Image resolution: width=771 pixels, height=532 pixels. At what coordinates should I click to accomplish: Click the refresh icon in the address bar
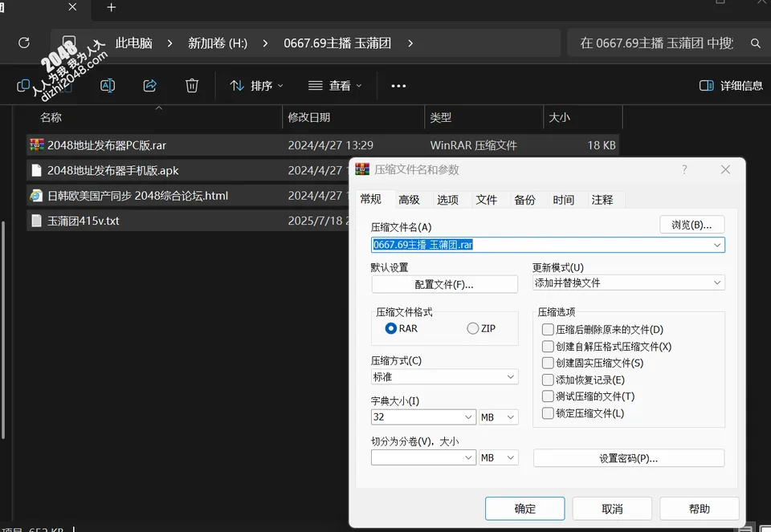coord(24,43)
